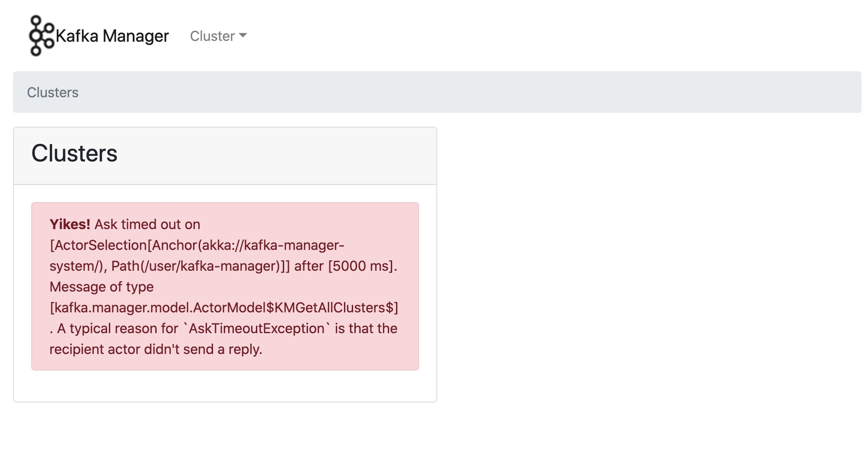Click white area below the red error alert
The width and height of the screenshot is (868, 466).
[225, 386]
